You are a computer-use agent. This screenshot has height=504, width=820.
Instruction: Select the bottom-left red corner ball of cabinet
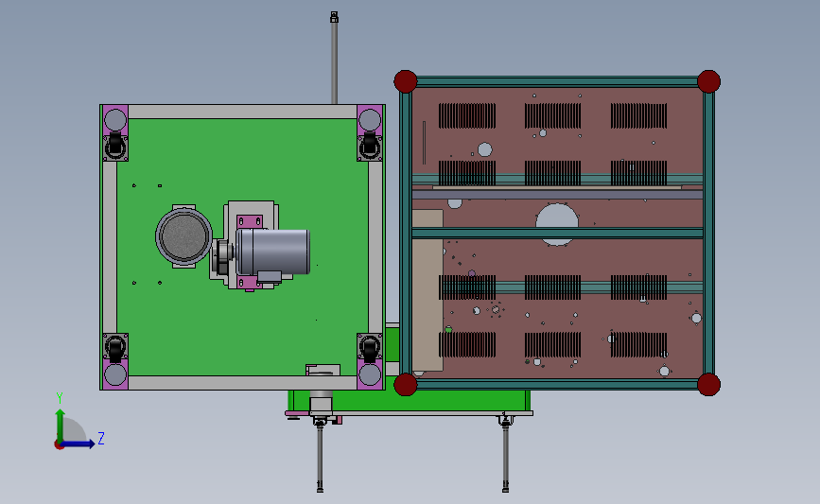tap(406, 385)
